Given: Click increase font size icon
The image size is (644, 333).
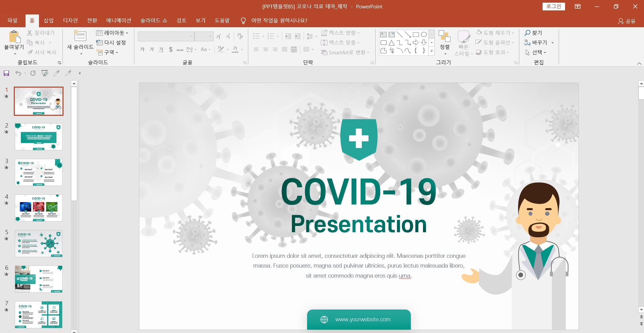Looking at the screenshot, I should point(219,36).
